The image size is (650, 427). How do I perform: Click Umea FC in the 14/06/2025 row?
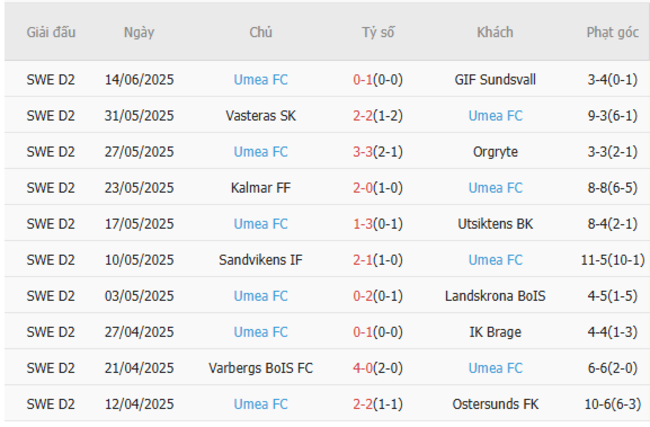pos(261,79)
